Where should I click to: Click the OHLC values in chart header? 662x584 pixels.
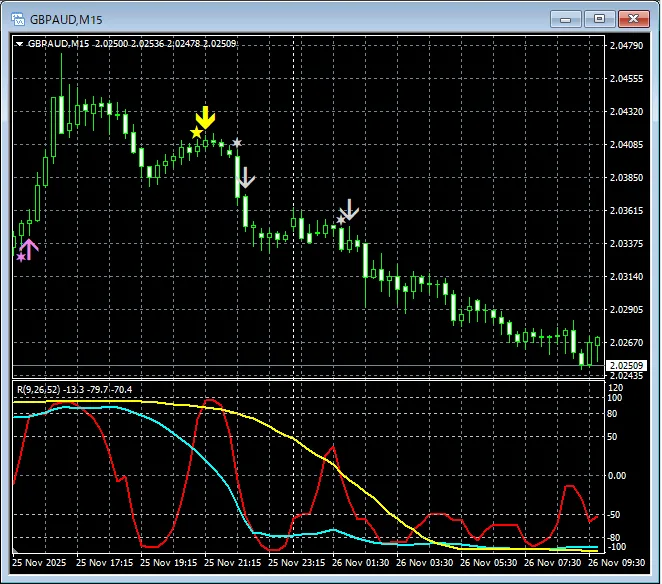click(165, 43)
